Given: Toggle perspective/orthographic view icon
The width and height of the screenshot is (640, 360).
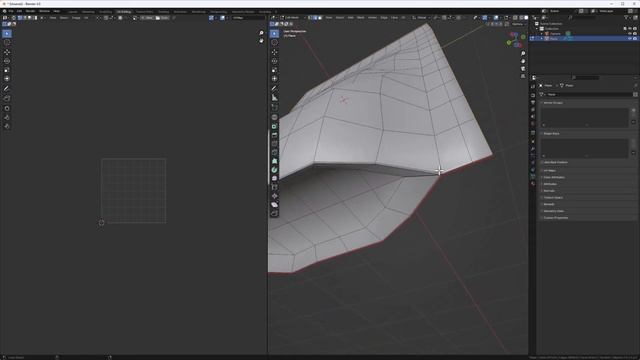Looking at the screenshot, I should tap(523, 76).
